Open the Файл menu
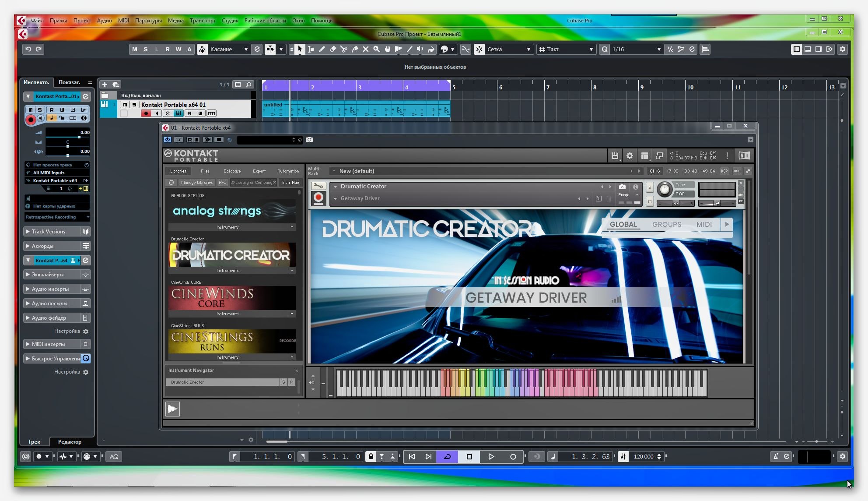Screen dimensions: 868x501 37,21
